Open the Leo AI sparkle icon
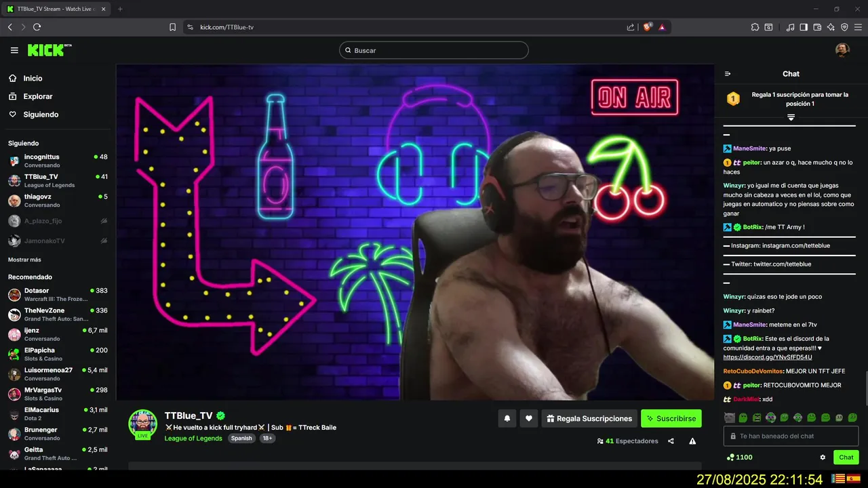 [x=831, y=27]
